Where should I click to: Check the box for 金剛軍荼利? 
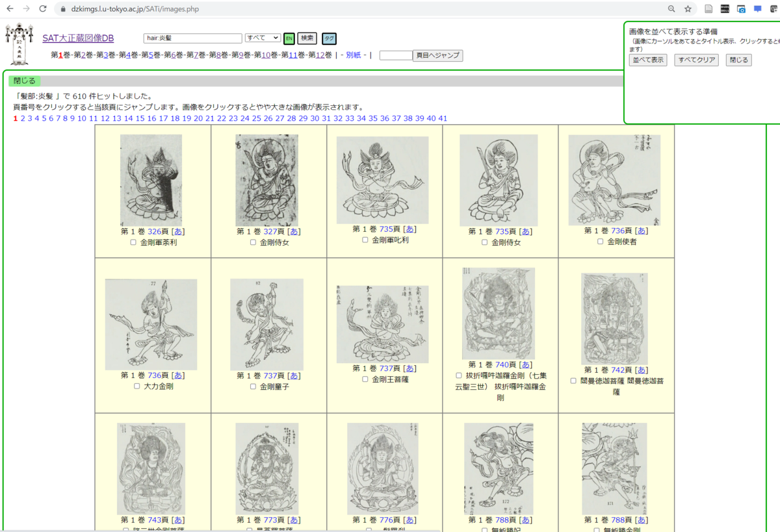click(x=133, y=242)
